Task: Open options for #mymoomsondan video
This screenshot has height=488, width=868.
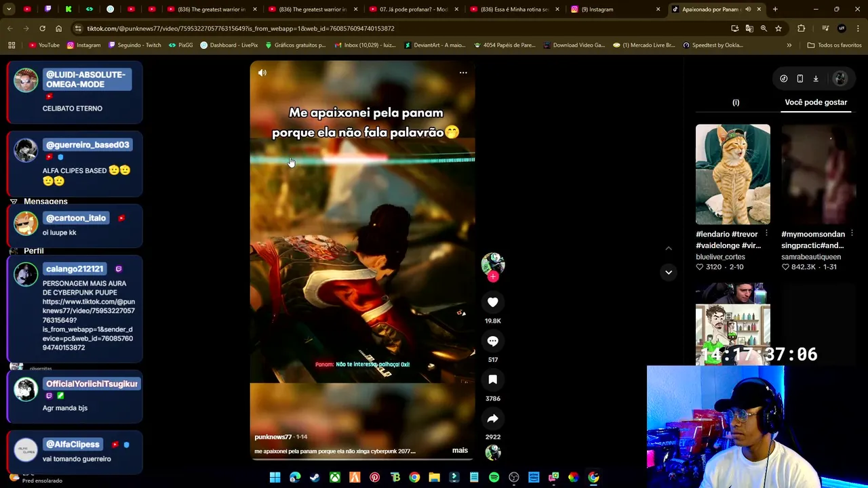Action: 852,234
